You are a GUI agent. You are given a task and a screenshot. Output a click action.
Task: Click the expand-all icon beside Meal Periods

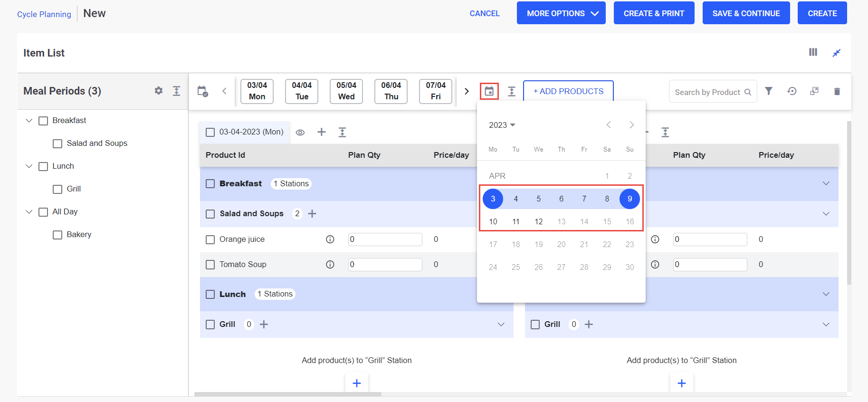[x=176, y=91]
